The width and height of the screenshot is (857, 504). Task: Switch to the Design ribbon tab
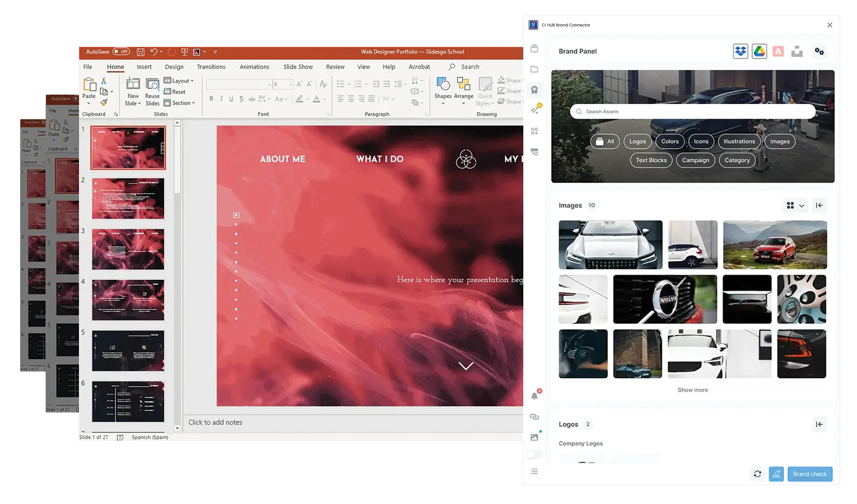click(174, 67)
